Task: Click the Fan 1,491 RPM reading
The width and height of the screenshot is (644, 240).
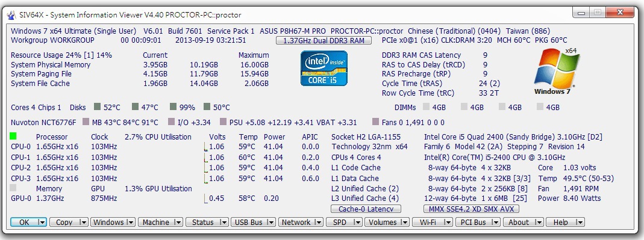Action: [x=569, y=189]
